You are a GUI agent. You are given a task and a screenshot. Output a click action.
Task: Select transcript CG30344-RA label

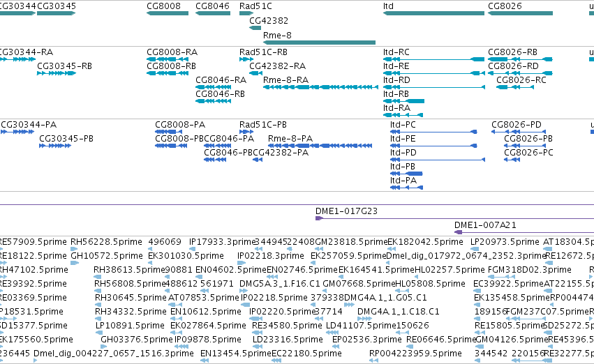tap(26, 52)
